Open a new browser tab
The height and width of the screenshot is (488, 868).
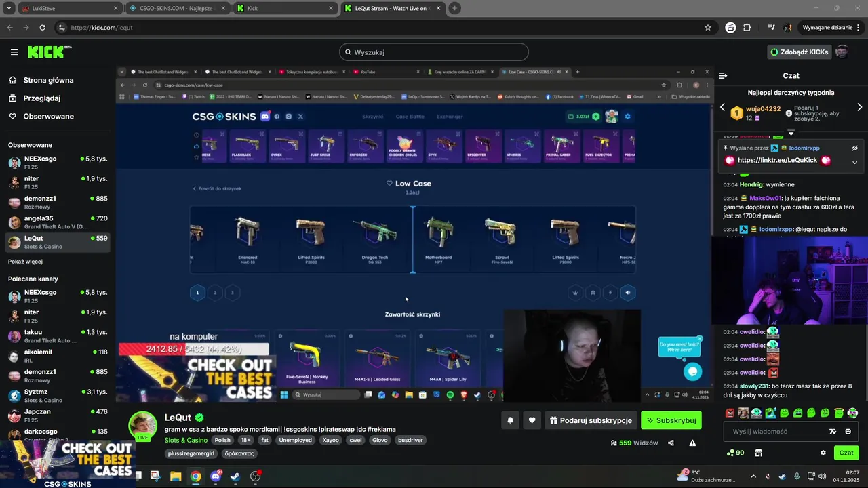pos(454,8)
